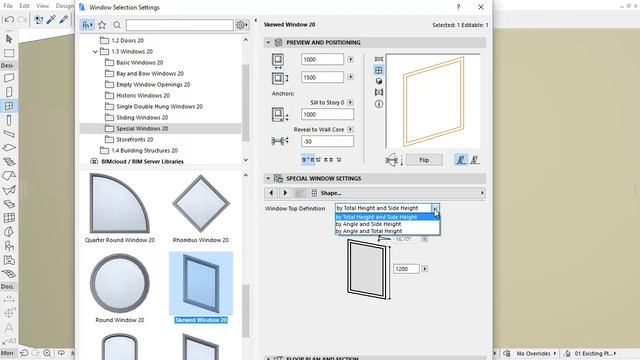
Task: Click the Inject Parameters syringe icon
Action: click(x=64, y=20)
